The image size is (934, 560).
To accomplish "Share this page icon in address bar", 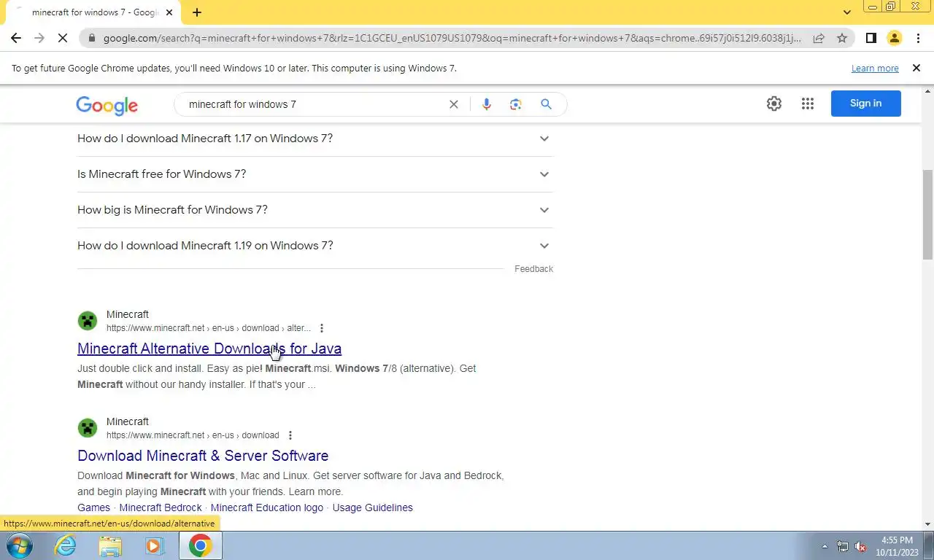I will point(819,38).
